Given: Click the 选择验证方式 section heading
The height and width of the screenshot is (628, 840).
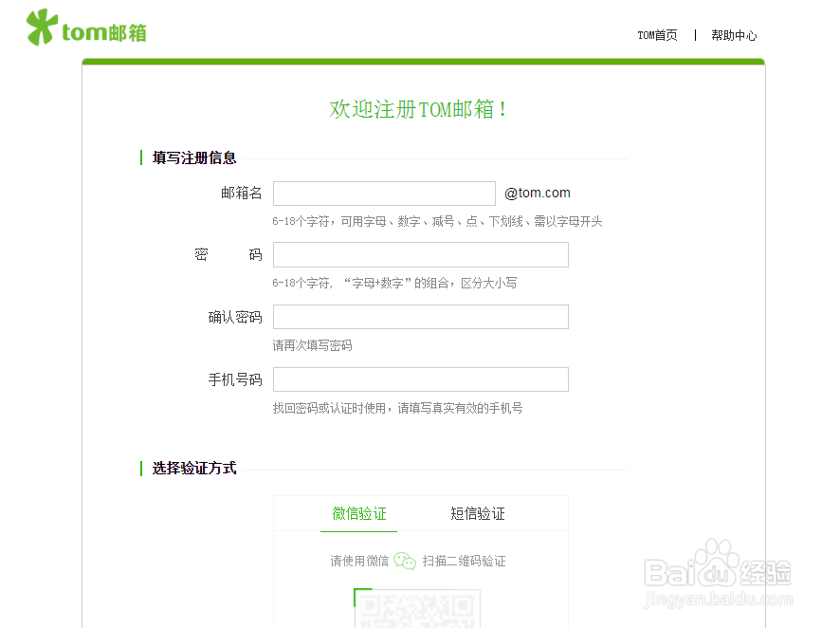Looking at the screenshot, I should [194, 469].
